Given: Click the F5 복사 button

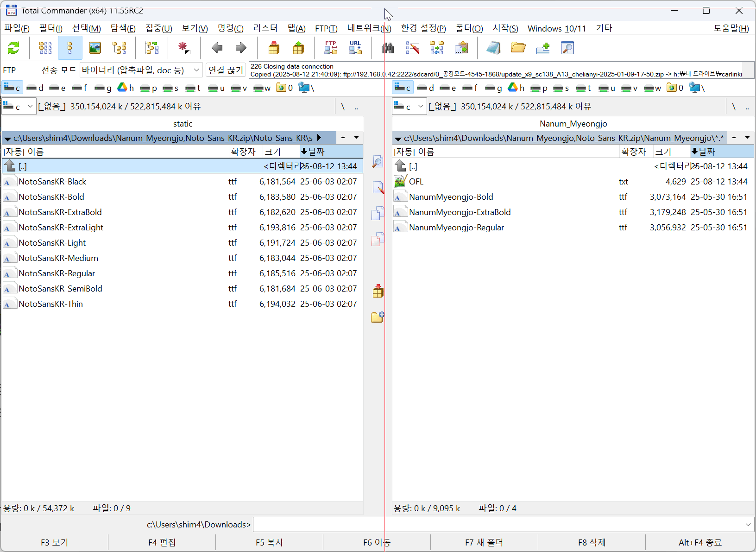Looking at the screenshot, I should [269, 542].
